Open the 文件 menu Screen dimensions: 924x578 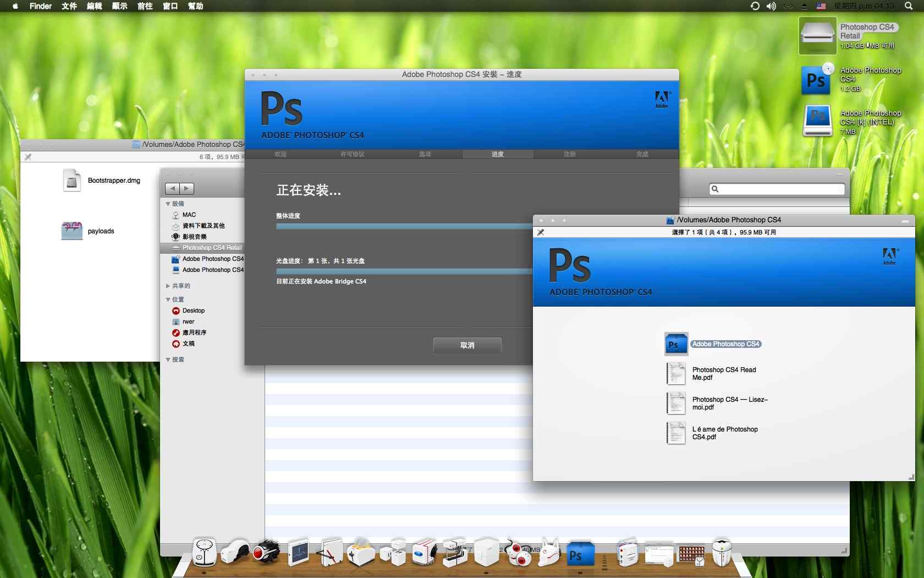[x=69, y=6]
